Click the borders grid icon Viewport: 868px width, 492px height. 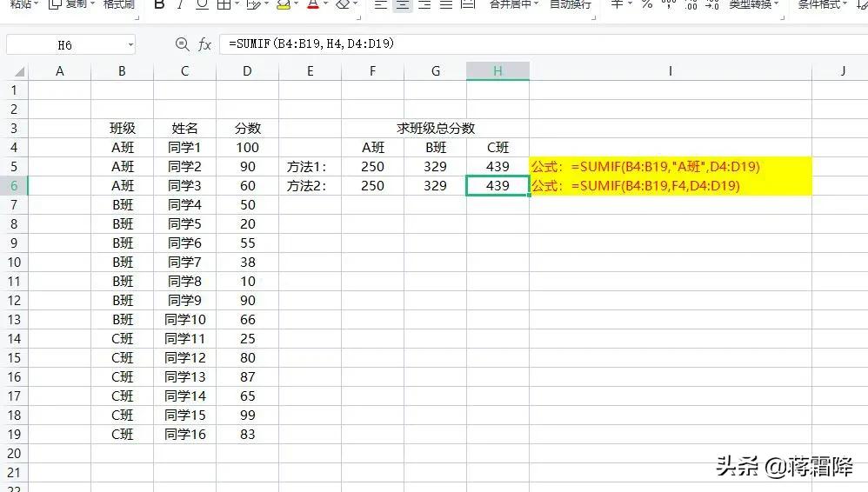(224, 5)
